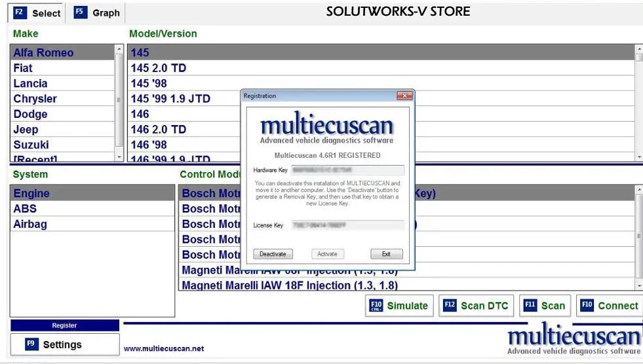Click the F12 icon on Scan DTC
Image resolution: width=643 pixels, height=364 pixels.
point(450,305)
